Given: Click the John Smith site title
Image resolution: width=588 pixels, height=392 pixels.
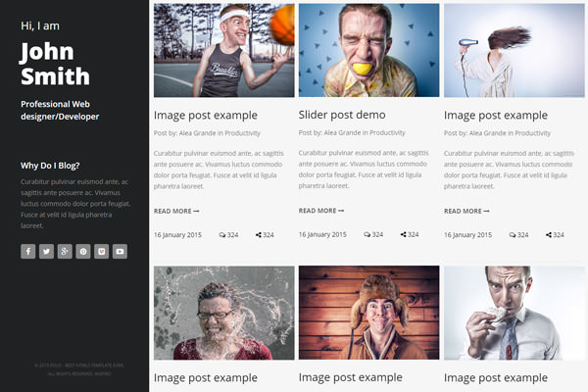Looking at the screenshot, I should coord(55,63).
